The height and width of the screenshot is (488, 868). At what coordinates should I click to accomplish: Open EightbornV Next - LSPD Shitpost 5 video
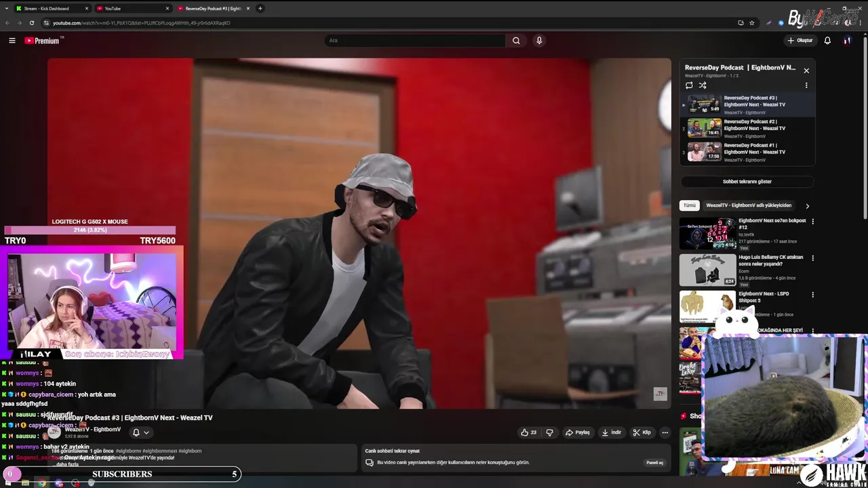tap(764, 297)
